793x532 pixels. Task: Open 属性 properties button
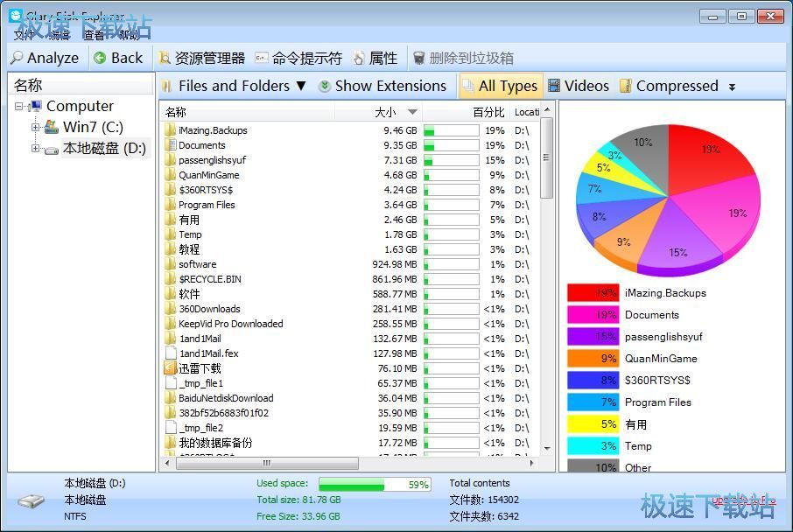coord(375,58)
